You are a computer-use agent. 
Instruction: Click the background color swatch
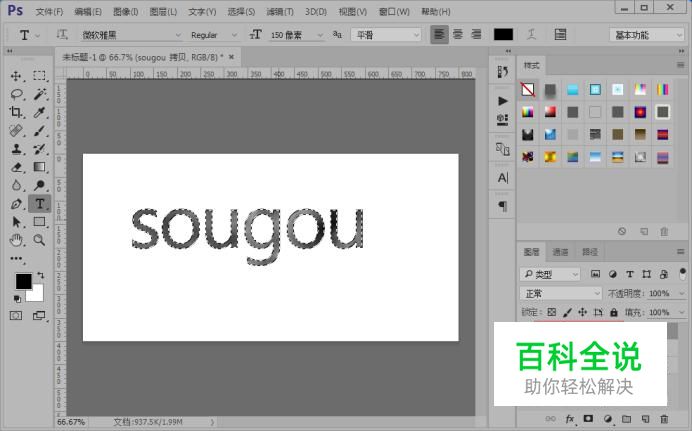pyautogui.click(x=36, y=294)
